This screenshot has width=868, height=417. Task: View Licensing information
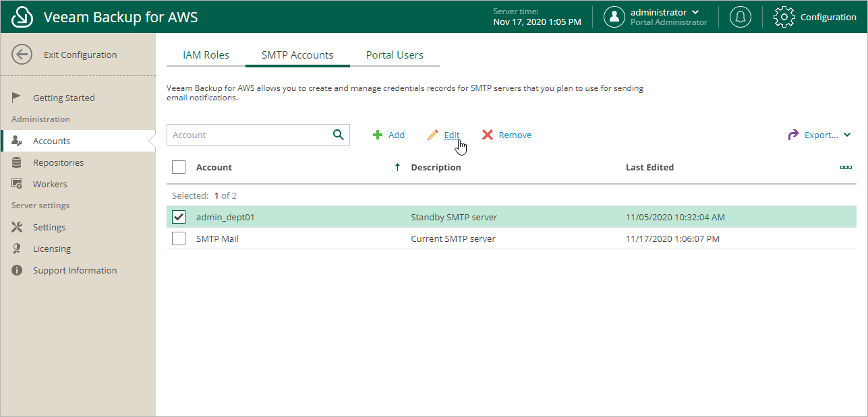click(x=52, y=248)
